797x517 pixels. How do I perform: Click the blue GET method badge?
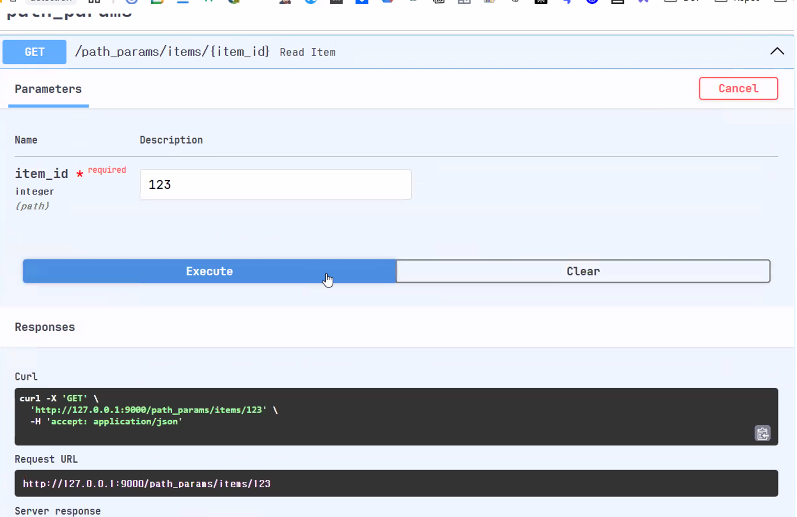[x=35, y=52]
